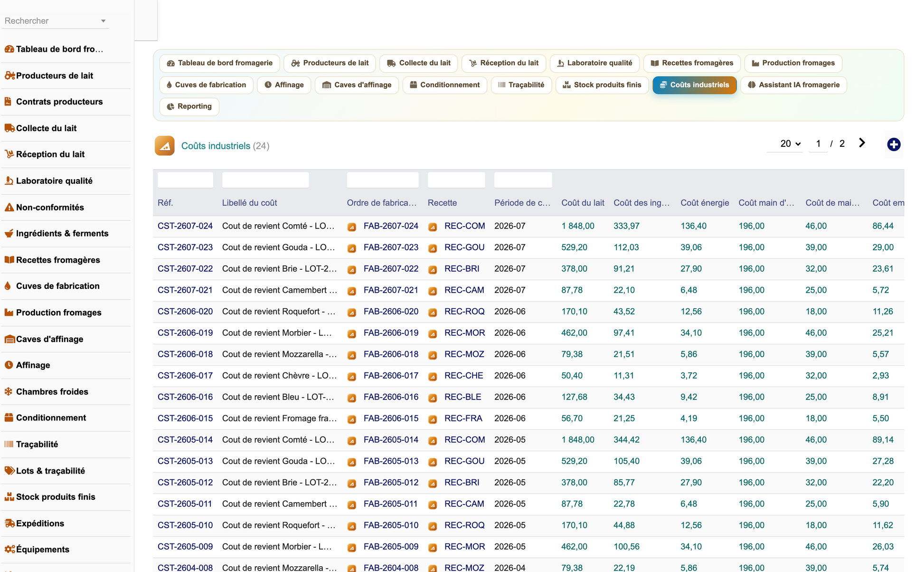Image resolution: width=924 pixels, height=572 pixels.
Task: Click the Collecte du lait truck icon in sidebar
Action: 9,128
